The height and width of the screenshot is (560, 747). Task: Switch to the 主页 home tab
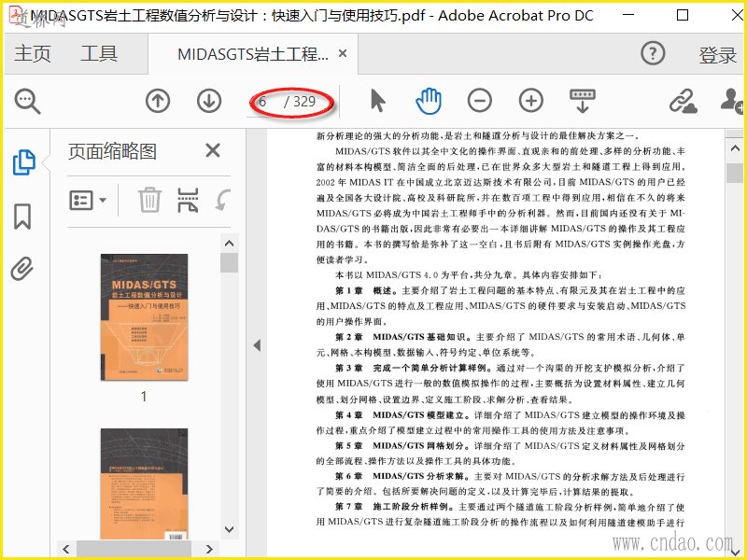tap(33, 53)
